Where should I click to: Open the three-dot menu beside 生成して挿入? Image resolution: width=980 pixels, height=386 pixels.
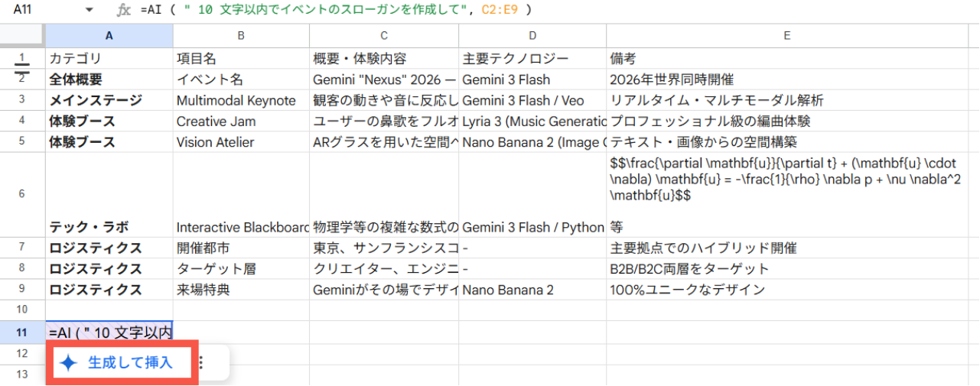[x=202, y=363]
